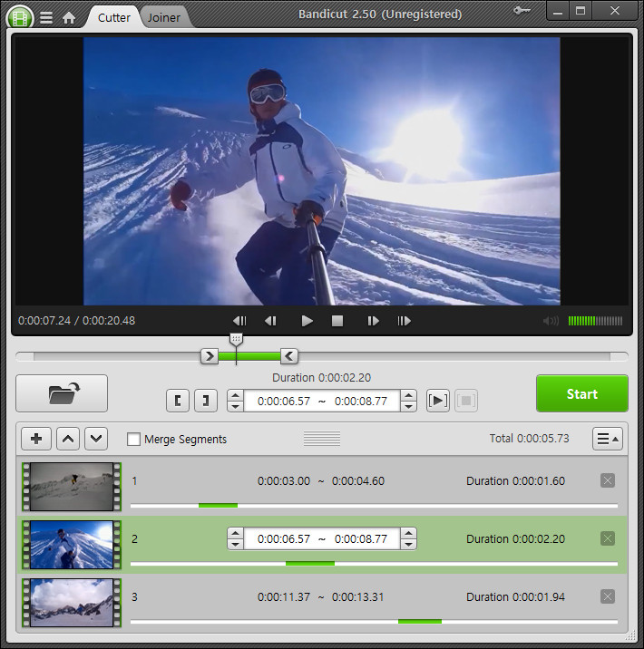Click segment 1 Duration 0:00:01.60 text
The height and width of the screenshot is (649, 644).
tap(515, 481)
